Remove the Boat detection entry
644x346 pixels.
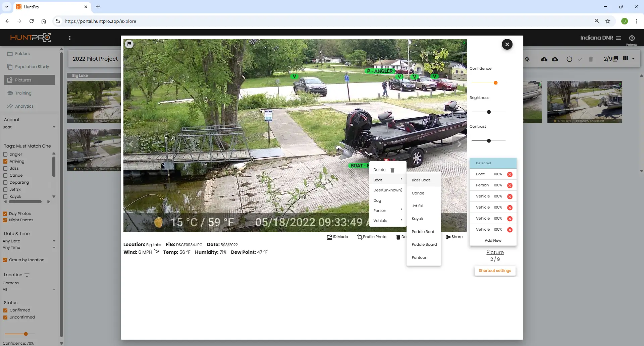pos(509,174)
